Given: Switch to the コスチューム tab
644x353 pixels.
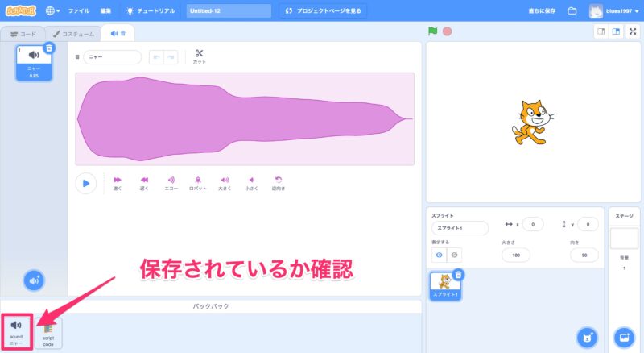Looking at the screenshot, I should [x=73, y=33].
